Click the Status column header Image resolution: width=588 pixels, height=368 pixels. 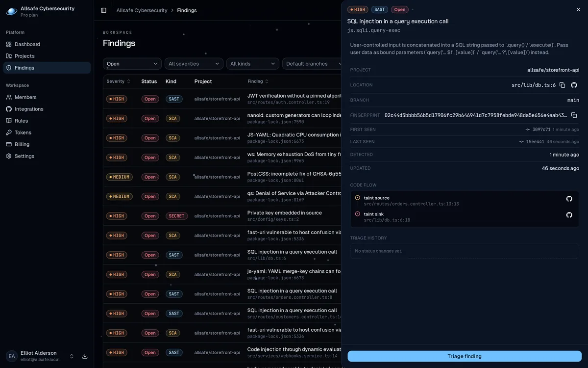pos(149,81)
